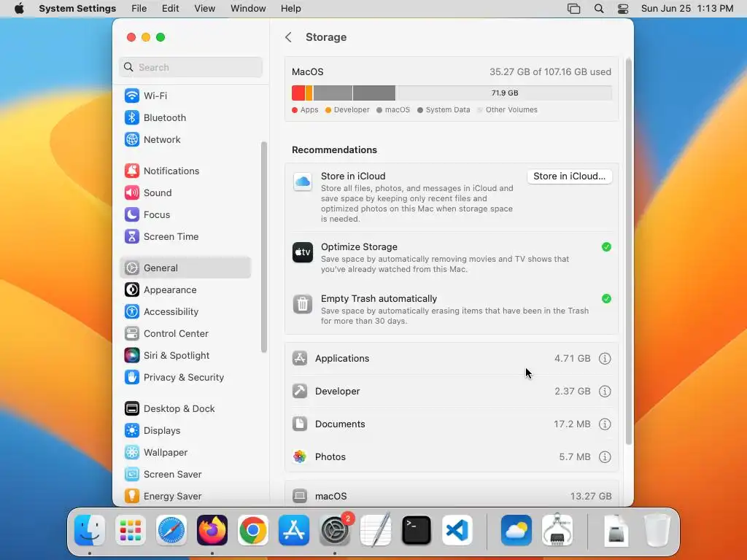Click the orange Developer storage bar segment
The width and height of the screenshot is (747, 560).
309,93
